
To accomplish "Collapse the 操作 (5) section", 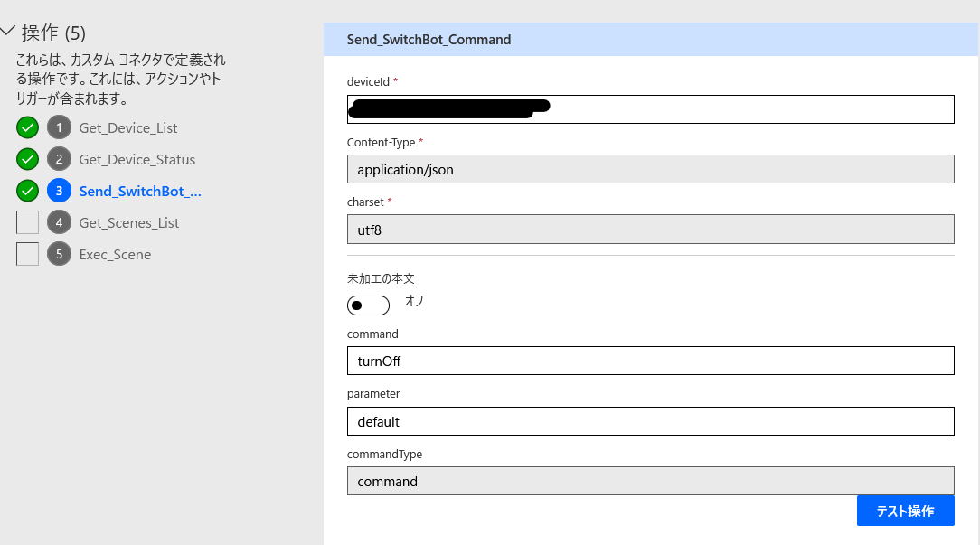I will pos(9,31).
